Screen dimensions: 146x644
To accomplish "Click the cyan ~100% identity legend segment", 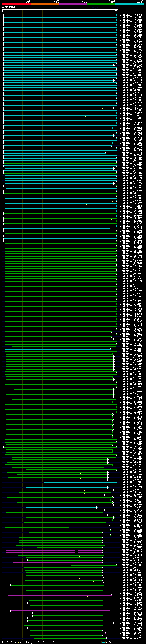I will coord(130,4).
